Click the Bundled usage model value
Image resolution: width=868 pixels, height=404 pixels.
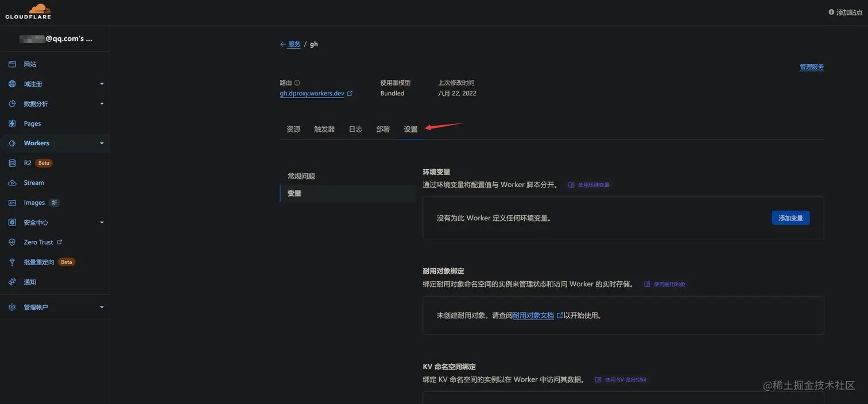(392, 93)
